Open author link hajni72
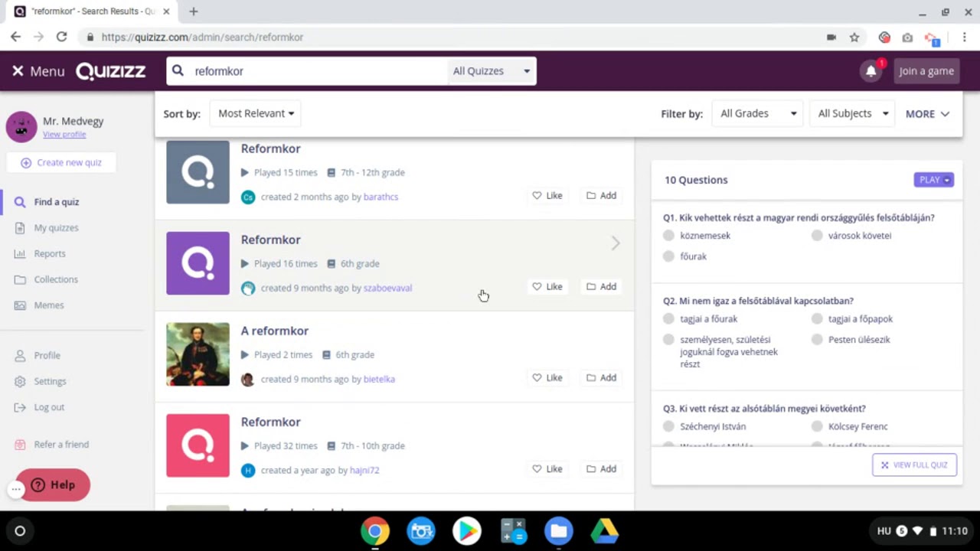The image size is (980, 551). click(x=364, y=471)
